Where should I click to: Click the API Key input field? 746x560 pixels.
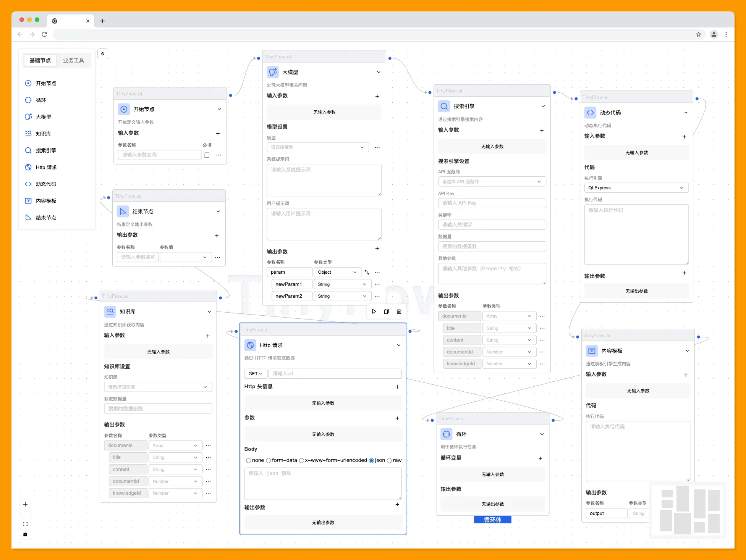pyautogui.click(x=492, y=203)
